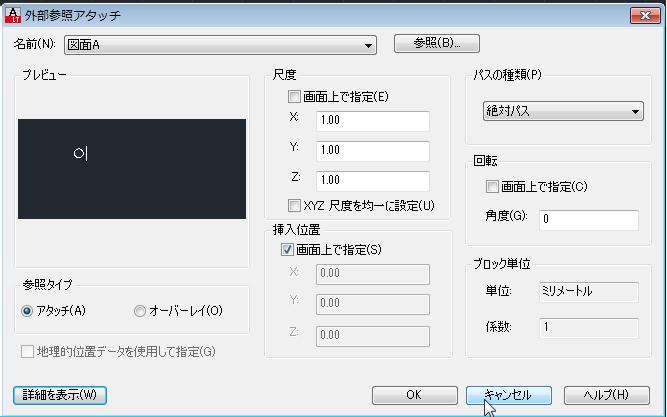Click the insertion Z field showing 0.00
The height and width of the screenshot is (417, 667).
click(373, 336)
